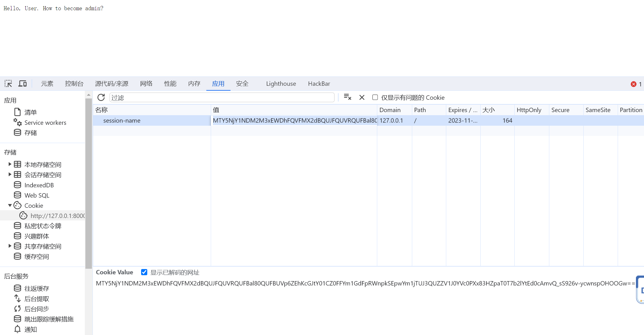Uncheck show URL-decoded cookie value
Screen dimensions: 644x335
(x=144, y=272)
